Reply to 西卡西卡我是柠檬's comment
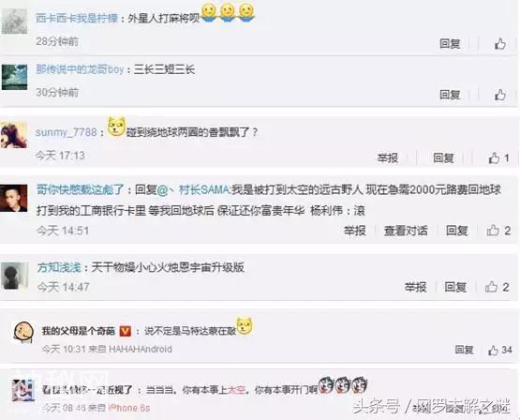The width and height of the screenshot is (520, 420). click(450, 43)
